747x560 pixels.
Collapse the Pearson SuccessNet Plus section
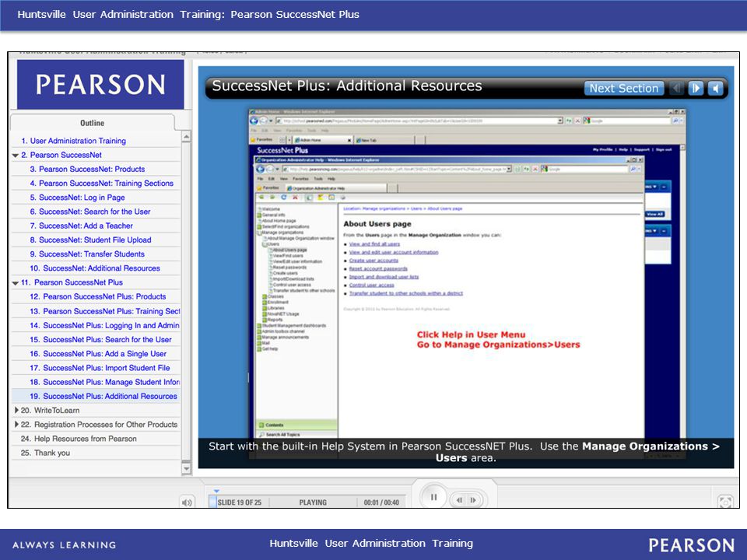[16, 283]
